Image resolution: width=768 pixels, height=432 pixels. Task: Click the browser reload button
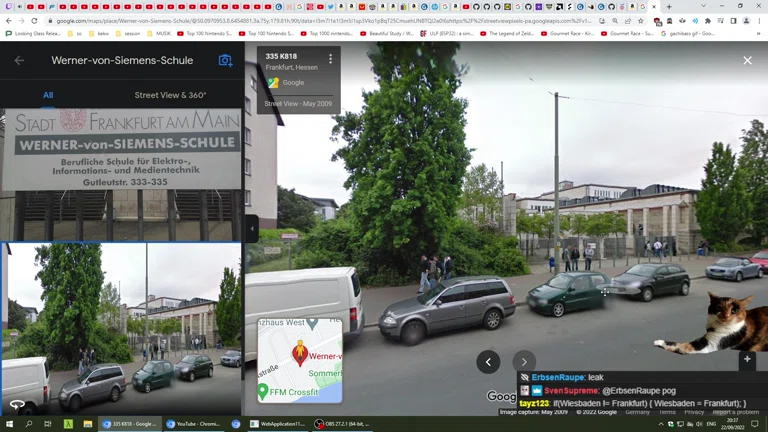click(34, 21)
